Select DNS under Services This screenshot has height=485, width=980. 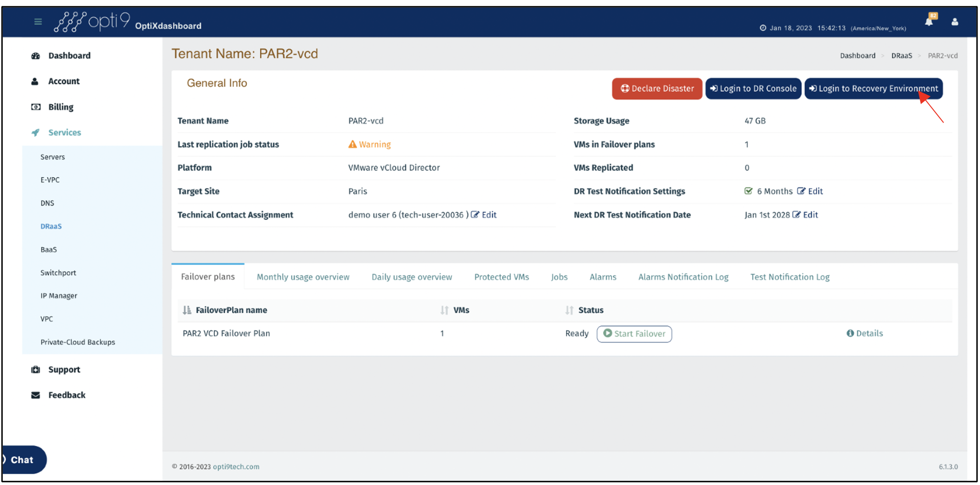[x=47, y=203]
